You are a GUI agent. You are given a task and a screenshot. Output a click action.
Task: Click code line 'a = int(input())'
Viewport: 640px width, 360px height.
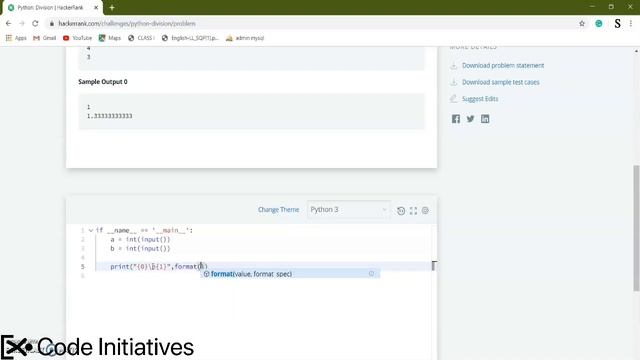[140, 240]
